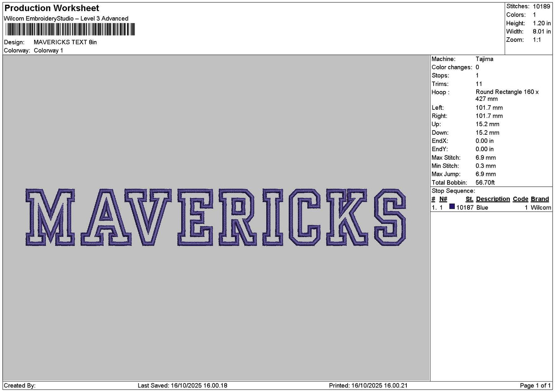Click the MAVERICKS embroidery preview
This screenshot has width=555, height=392.
(216, 217)
